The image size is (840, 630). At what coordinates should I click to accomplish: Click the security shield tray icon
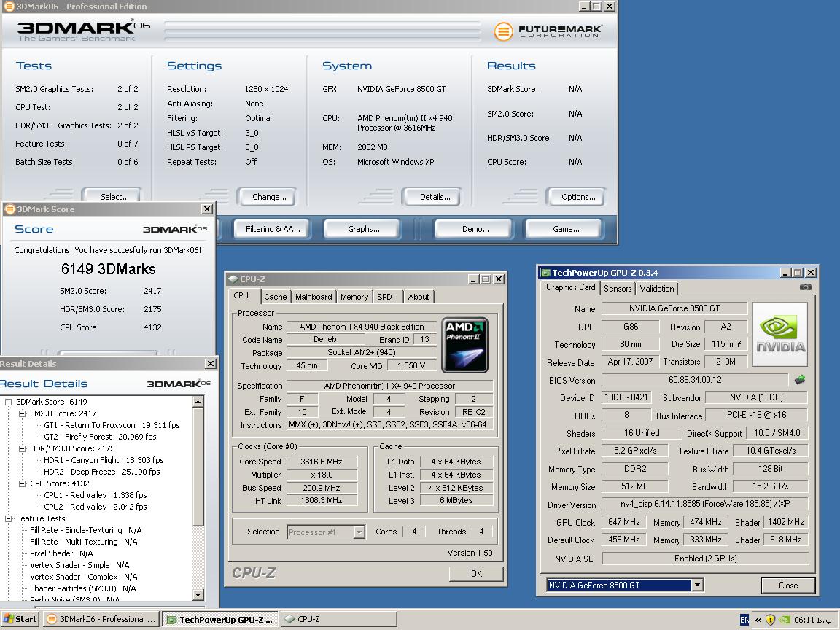tap(770, 619)
